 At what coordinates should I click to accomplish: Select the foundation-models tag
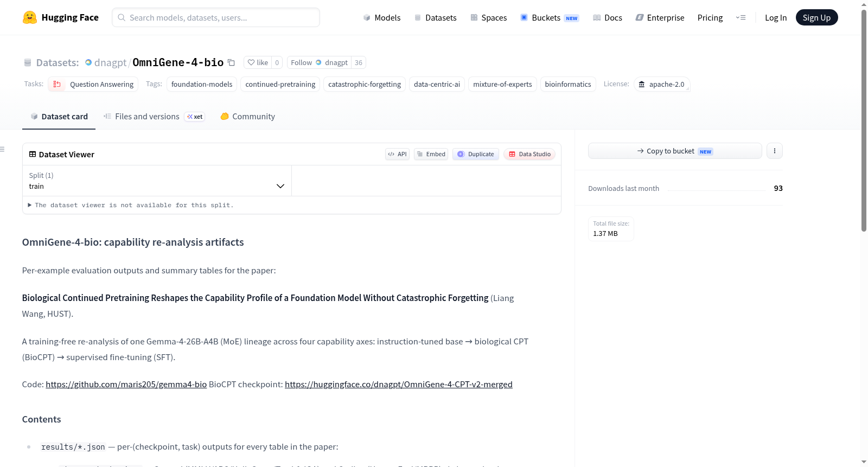202,84
